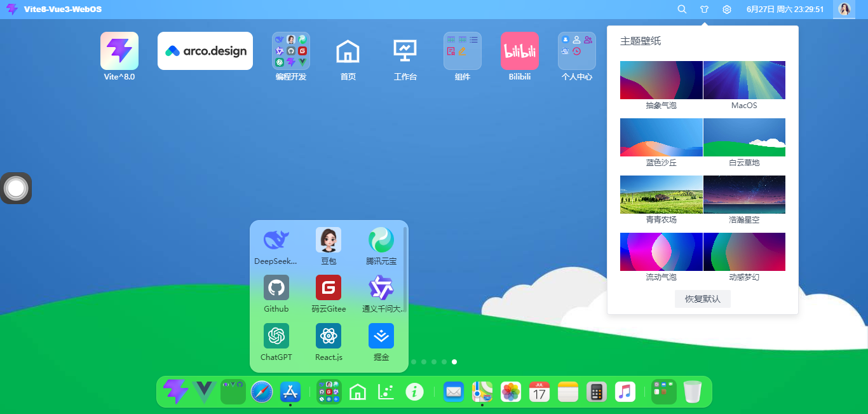Launch the Bilibili desktop app
This screenshot has height=414, width=868.
click(520, 51)
